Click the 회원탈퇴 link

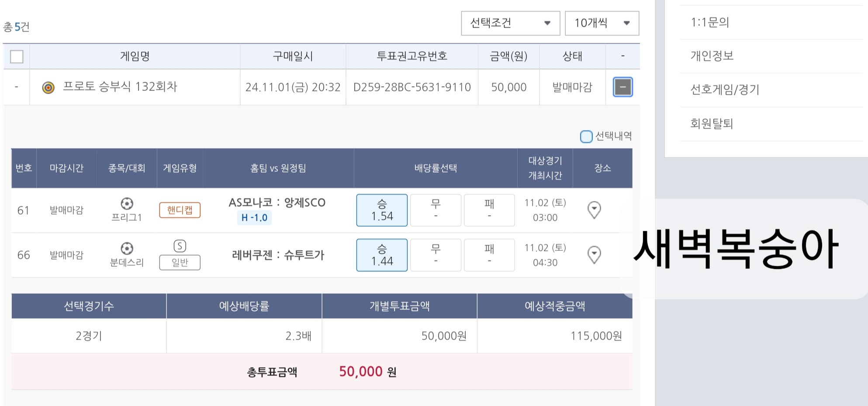pos(712,124)
